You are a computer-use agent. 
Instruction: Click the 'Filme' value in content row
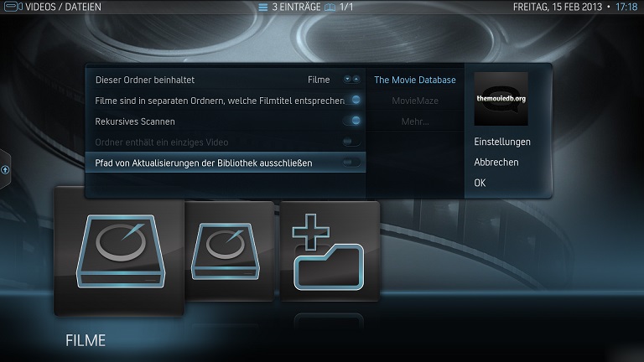(x=319, y=80)
